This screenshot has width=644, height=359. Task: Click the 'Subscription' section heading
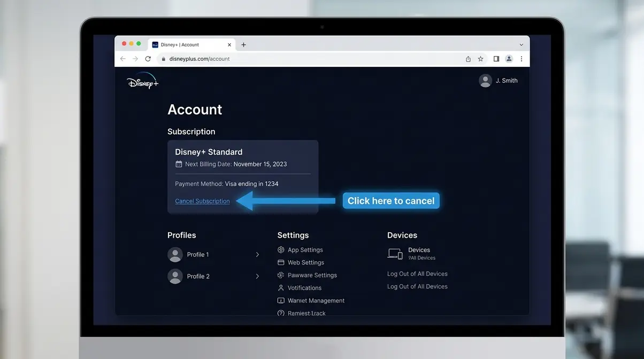pos(191,131)
